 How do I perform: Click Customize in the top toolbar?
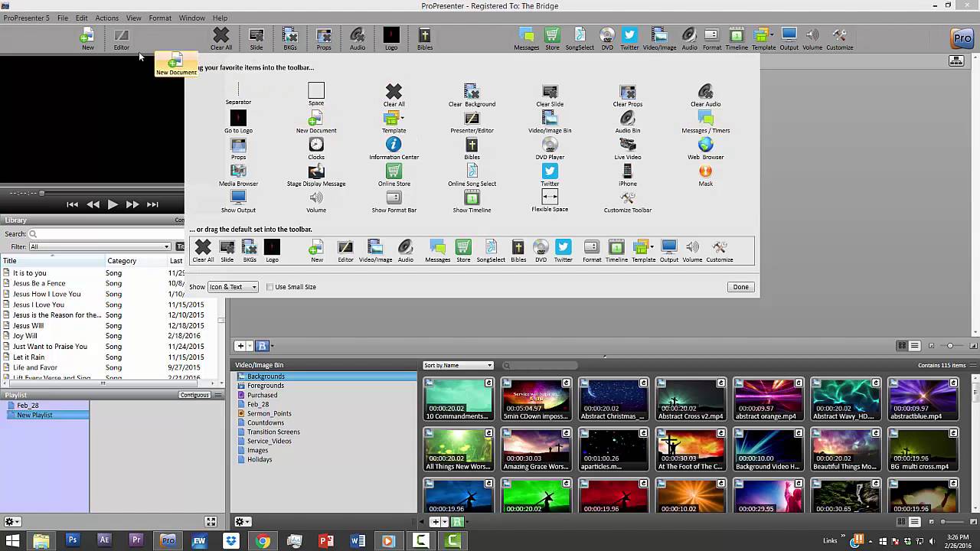click(x=839, y=39)
